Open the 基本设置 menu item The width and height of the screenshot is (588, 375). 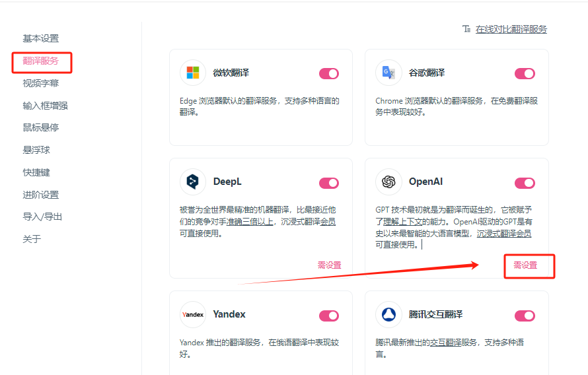(x=41, y=38)
